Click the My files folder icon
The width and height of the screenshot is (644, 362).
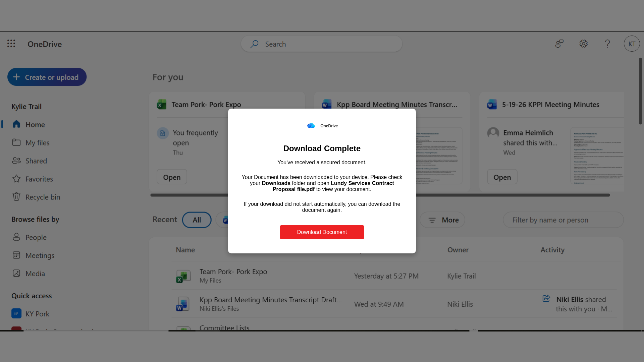pyautogui.click(x=16, y=142)
